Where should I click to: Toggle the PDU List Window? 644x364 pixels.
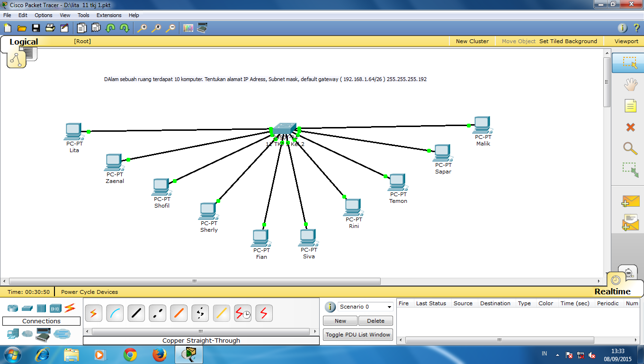tap(358, 334)
